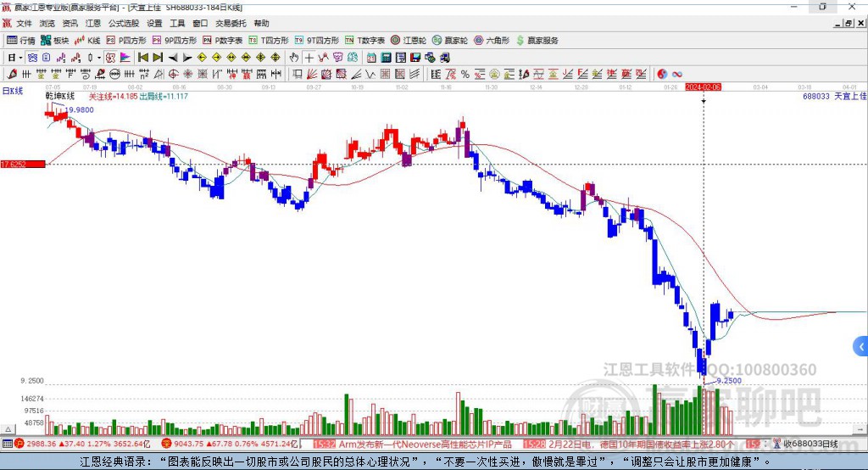Select the red target circle crosshair tool
This screenshot has width=868, height=470.
(x=173, y=74)
